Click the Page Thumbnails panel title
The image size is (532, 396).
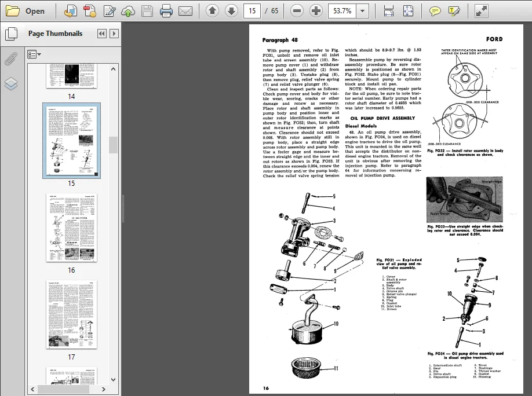click(x=55, y=34)
